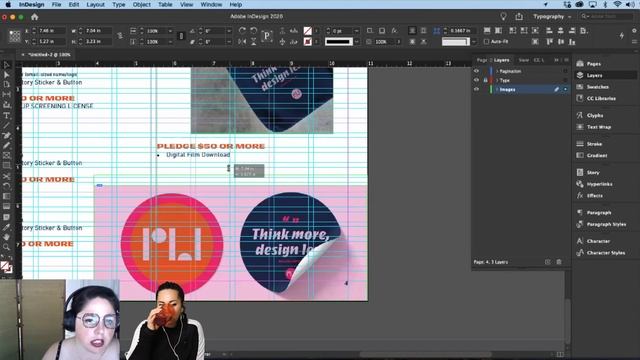Collapse the Layers panel group arrows
Screen dimensions: 640x360
(556, 60)
